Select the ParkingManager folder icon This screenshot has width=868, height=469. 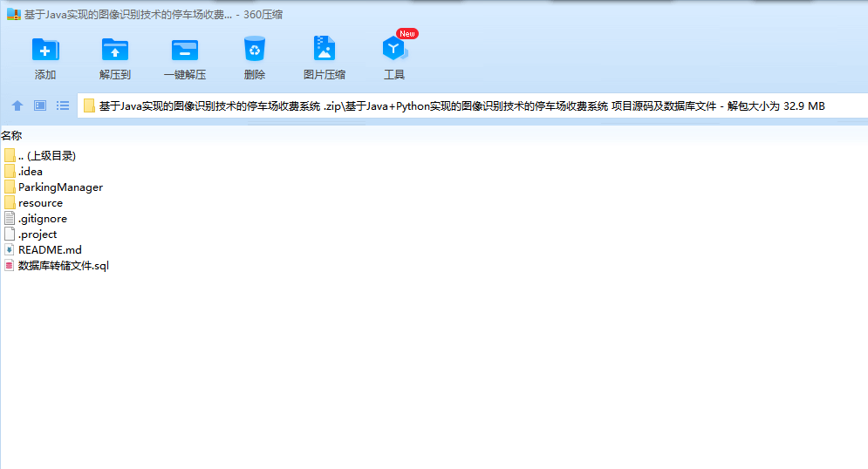10,187
